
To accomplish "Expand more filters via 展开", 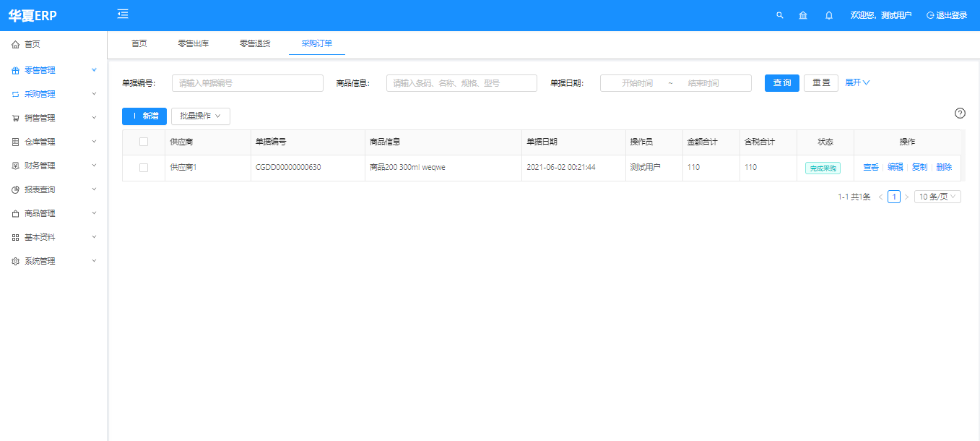I will click(x=857, y=83).
